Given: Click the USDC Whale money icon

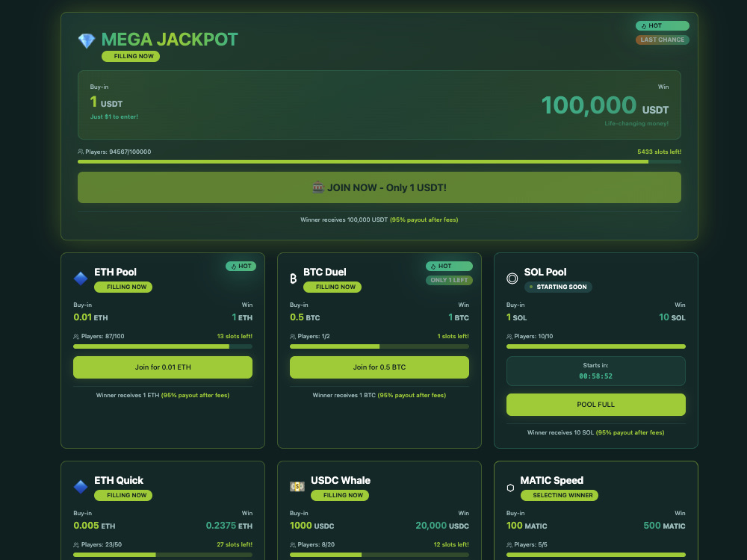Looking at the screenshot, I should coord(297,487).
